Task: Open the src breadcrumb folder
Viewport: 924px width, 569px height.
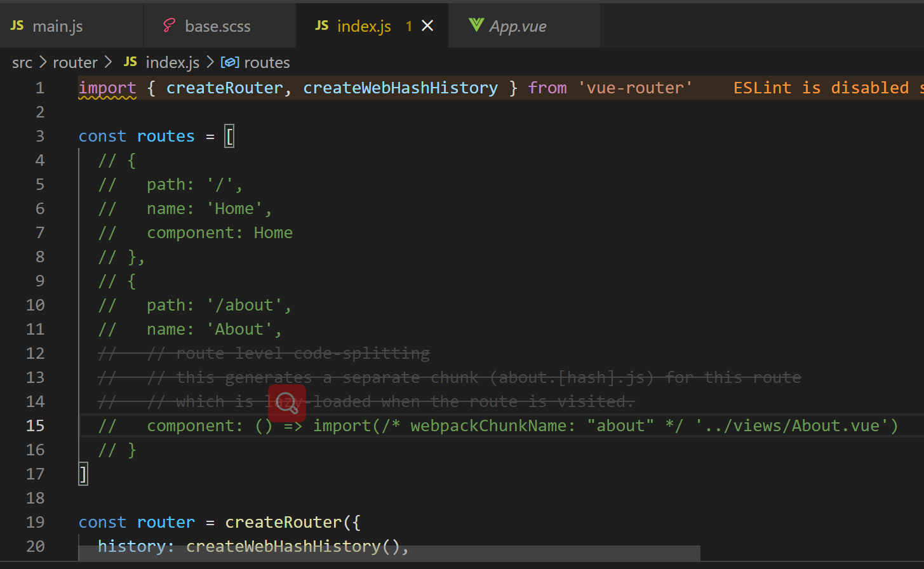Action: click(22, 62)
